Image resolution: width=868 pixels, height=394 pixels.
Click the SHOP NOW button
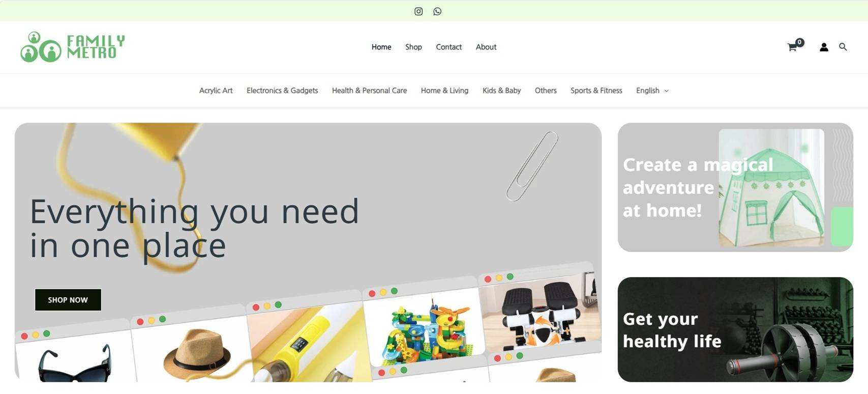(68, 300)
